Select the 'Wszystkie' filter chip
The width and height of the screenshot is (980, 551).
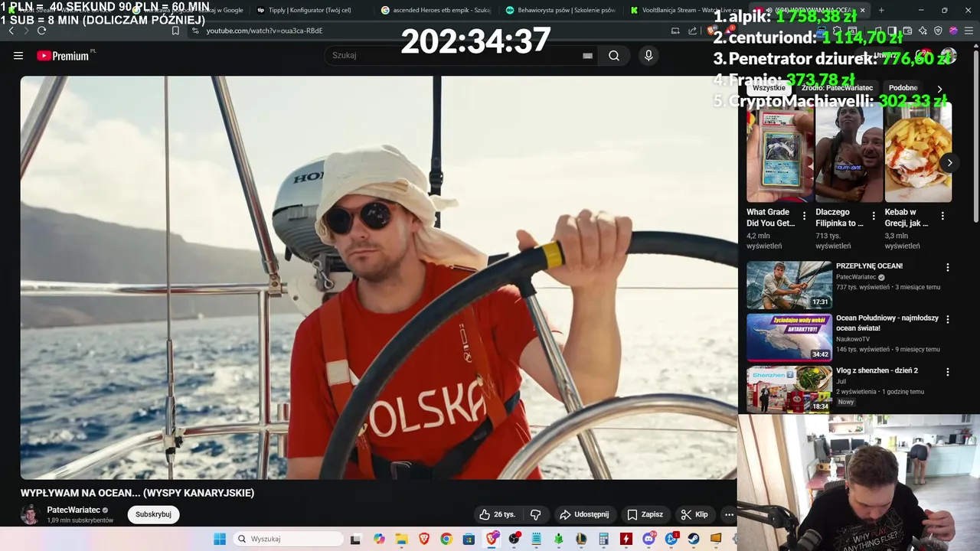point(769,88)
